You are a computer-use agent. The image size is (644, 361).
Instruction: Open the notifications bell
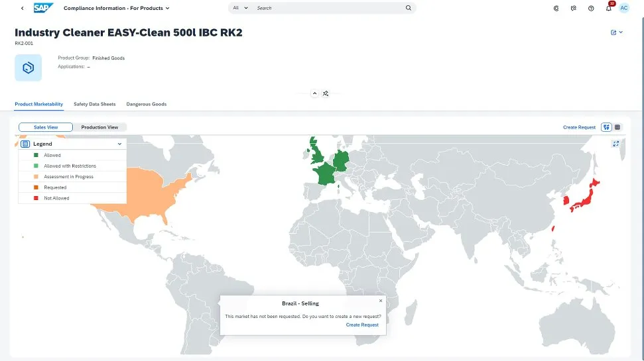(x=608, y=9)
